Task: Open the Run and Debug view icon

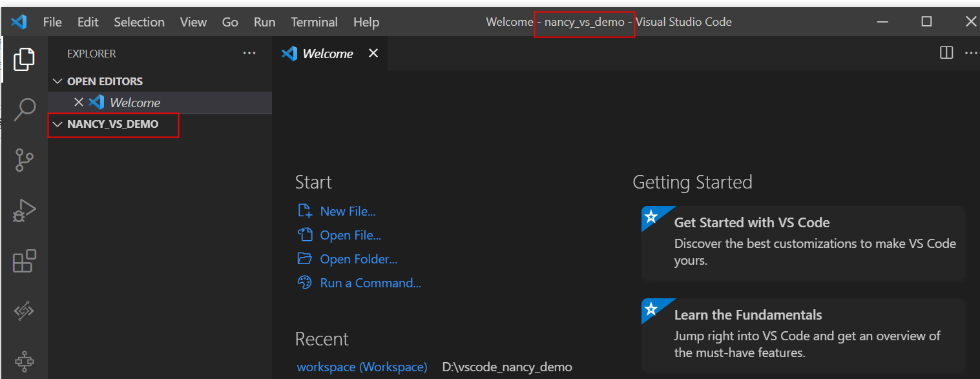Action: (24, 211)
